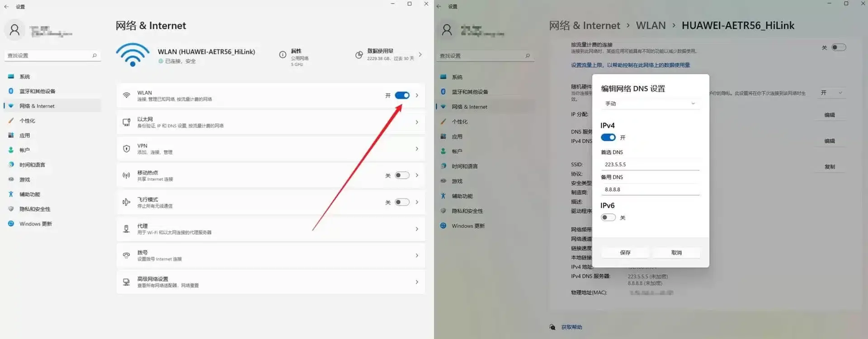Open the 随机硬件地址 开 dropdown
Screen dimensions: 868x339
[832, 93]
